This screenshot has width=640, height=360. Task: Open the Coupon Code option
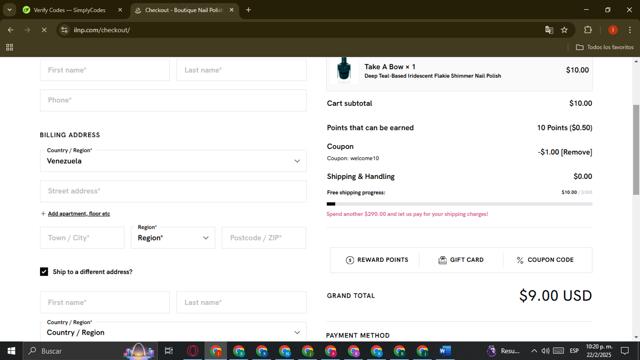[x=545, y=260]
